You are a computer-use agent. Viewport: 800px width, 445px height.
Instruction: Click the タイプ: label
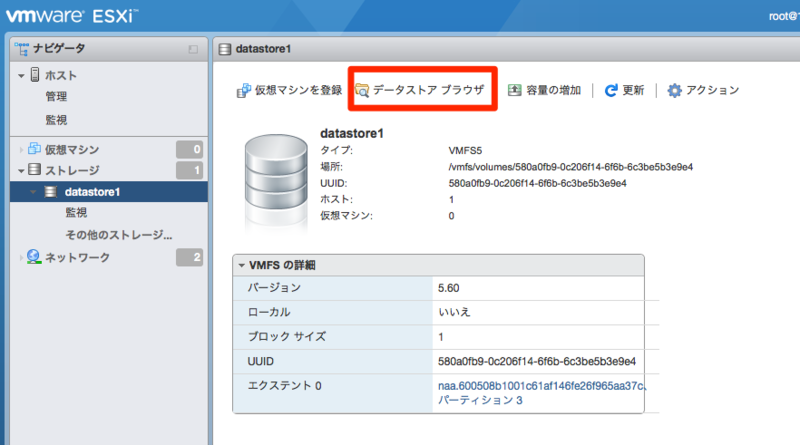coord(336,150)
